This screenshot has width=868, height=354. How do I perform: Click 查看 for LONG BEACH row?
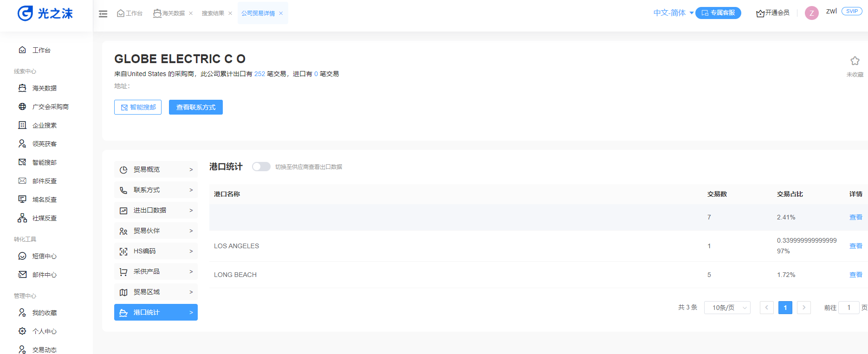pos(855,275)
